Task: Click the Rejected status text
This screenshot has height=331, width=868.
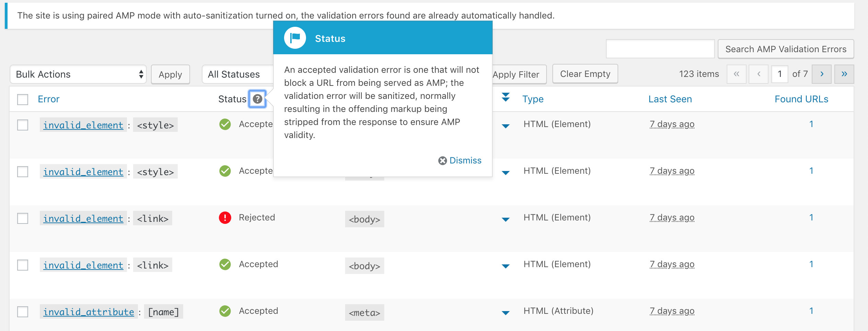Action: pos(257,217)
